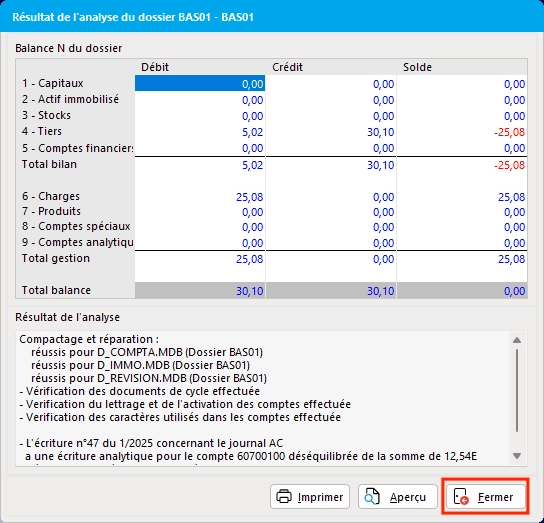The height and width of the screenshot is (523, 544).
Task: Click the Fermer button
Action: [x=485, y=497]
